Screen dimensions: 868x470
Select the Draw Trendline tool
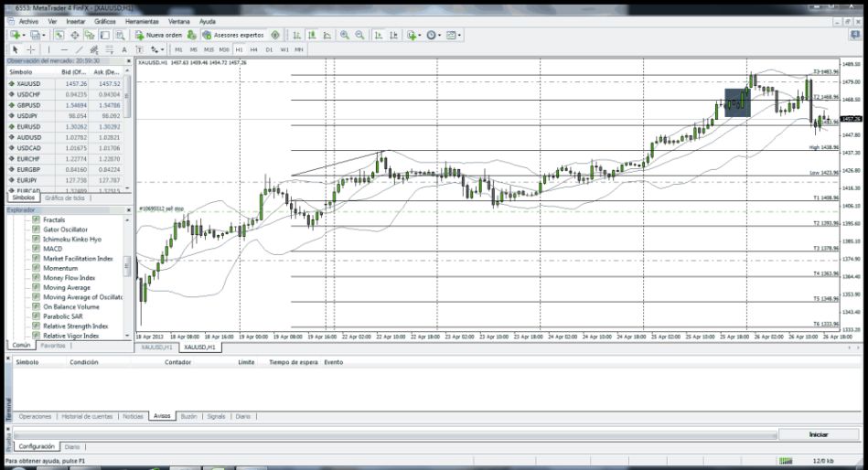pos(80,49)
